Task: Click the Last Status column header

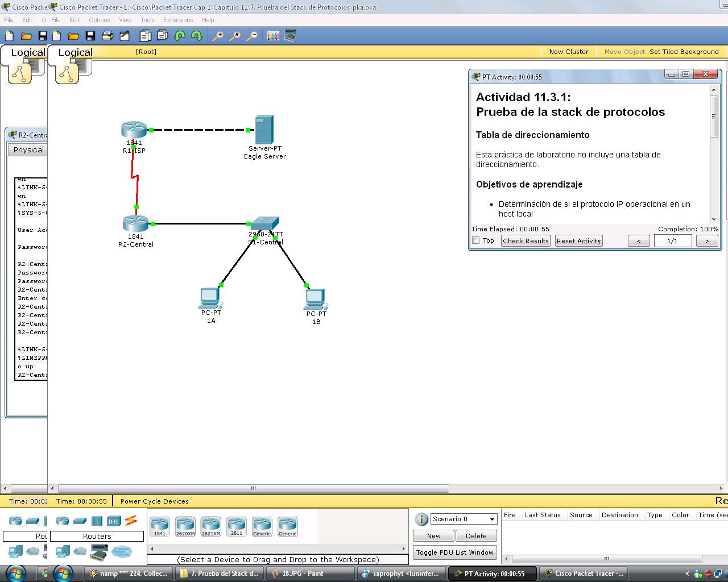Action: coord(543,515)
